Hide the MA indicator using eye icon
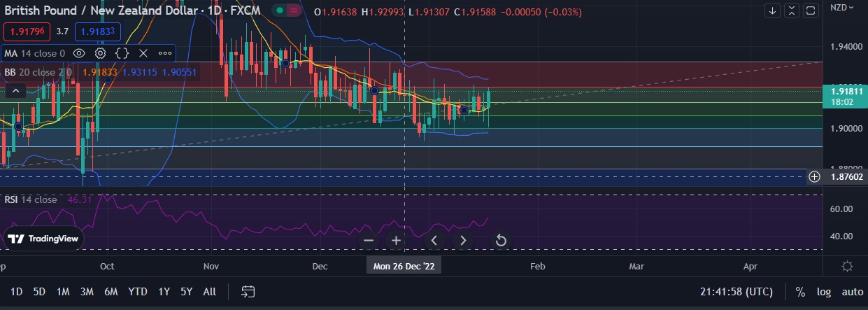Viewport: 868px width, 310px height. pos(79,53)
